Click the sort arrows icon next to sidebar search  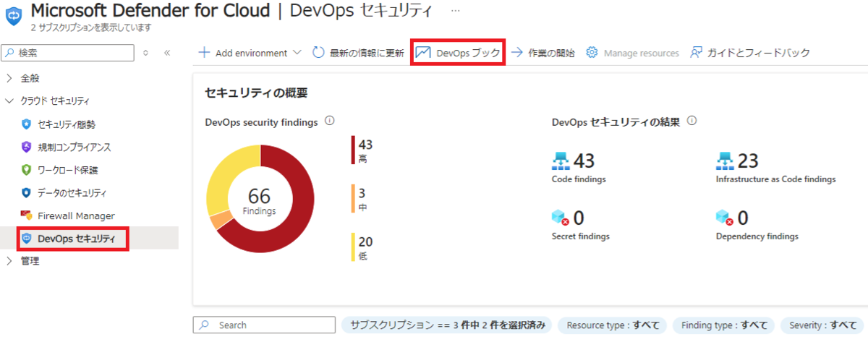(x=146, y=53)
